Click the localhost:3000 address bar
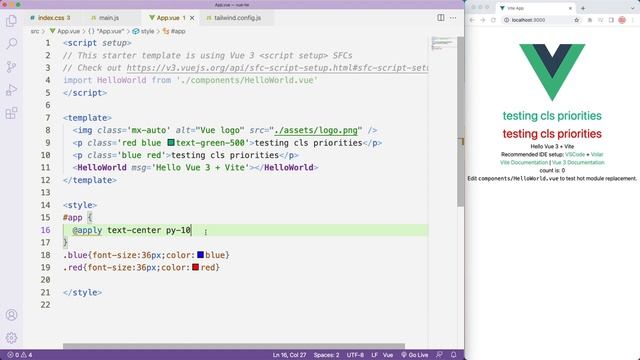This screenshot has height=360, width=640. pos(541,20)
